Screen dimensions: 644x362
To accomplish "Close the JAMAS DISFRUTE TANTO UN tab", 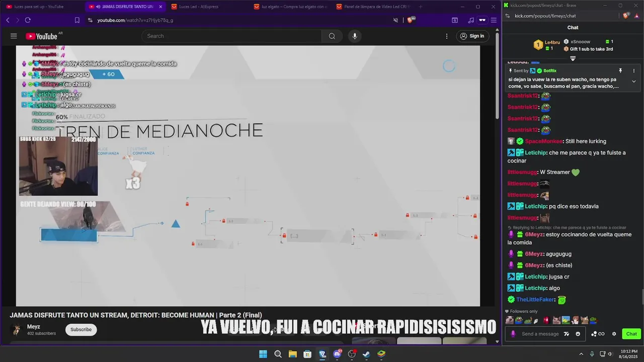I will [160, 7].
